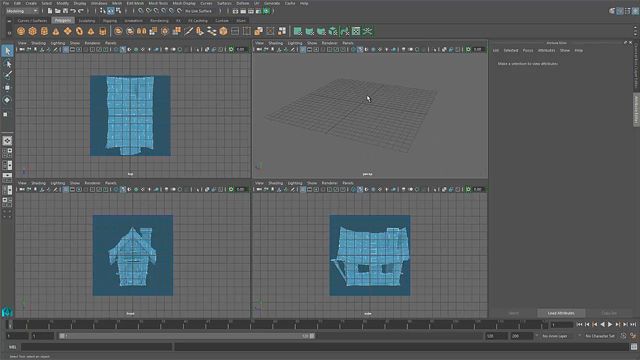Click Attributes menu in Attribute Editor
Screen dimensions: 640x360
[546, 50]
